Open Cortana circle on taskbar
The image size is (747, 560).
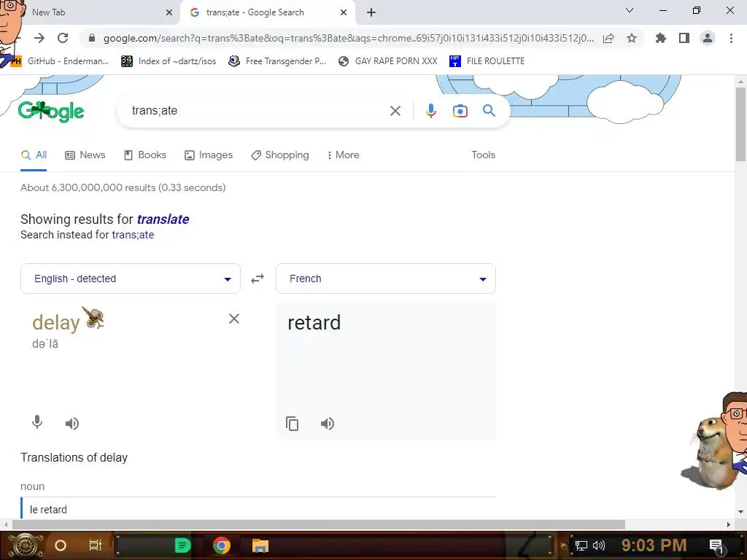(61, 545)
